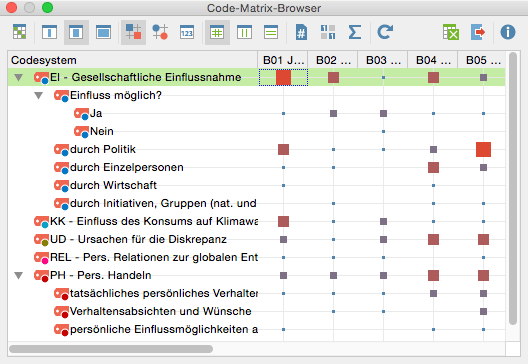Click code icon beside durch Wirtschaft
Viewport: 528px width, 364px height.
click(61, 186)
